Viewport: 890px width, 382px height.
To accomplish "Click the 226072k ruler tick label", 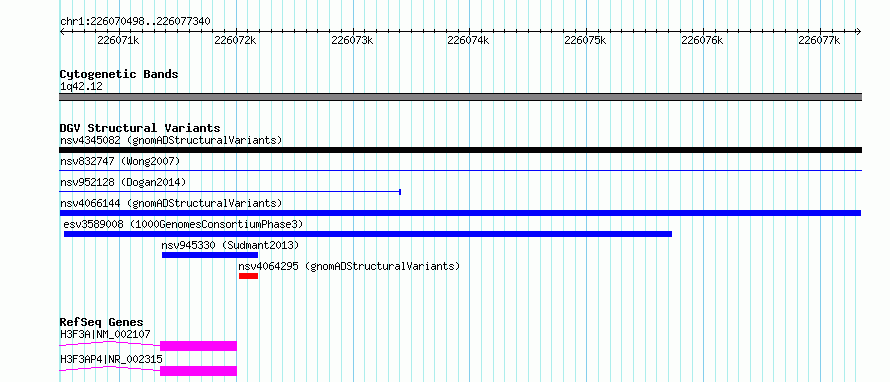I will 235,40.
